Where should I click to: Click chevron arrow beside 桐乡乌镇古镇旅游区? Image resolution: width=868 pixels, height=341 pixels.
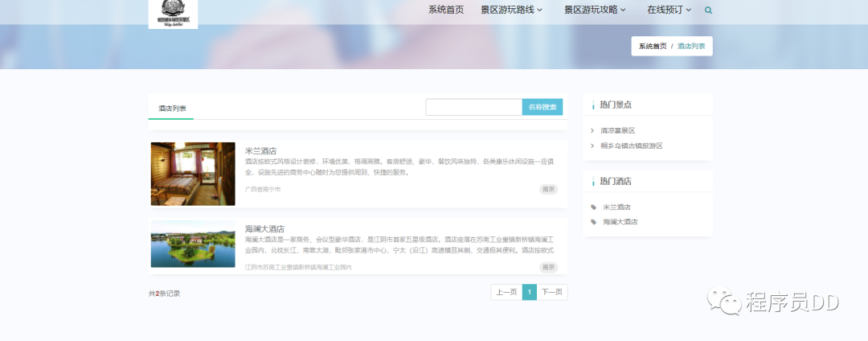(593, 146)
